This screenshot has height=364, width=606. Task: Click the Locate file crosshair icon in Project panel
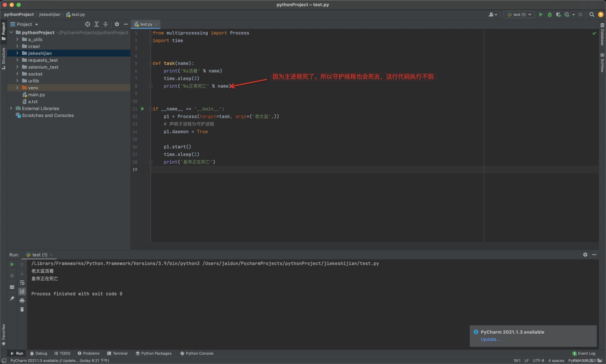[x=88, y=24]
